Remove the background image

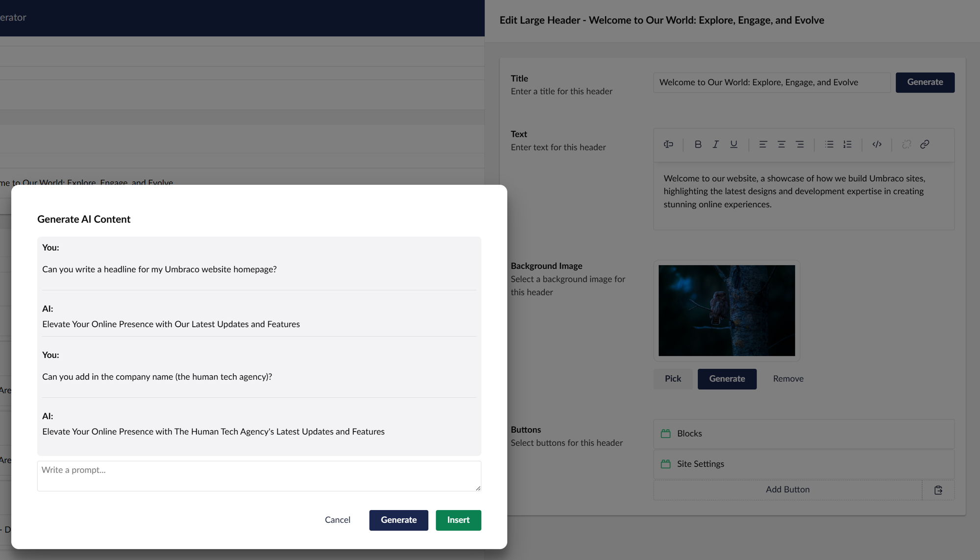pos(788,379)
